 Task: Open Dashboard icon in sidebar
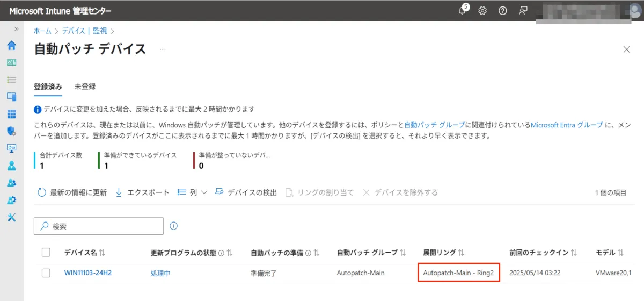11,62
